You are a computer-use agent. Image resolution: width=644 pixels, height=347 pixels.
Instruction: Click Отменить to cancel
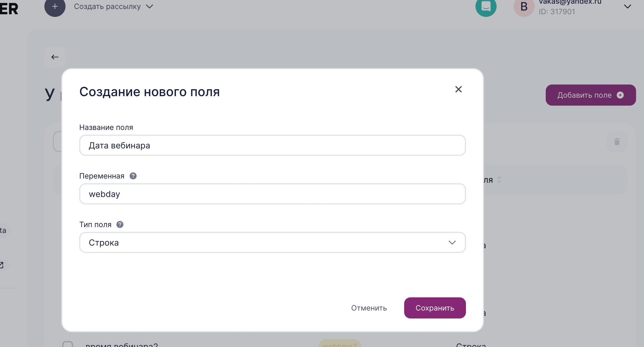369,308
